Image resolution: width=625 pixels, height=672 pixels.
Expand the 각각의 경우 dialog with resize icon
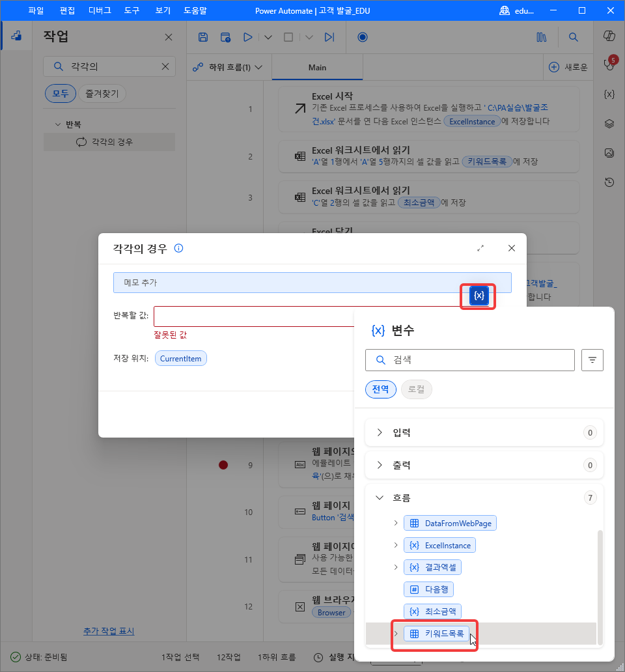pyautogui.click(x=480, y=248)
